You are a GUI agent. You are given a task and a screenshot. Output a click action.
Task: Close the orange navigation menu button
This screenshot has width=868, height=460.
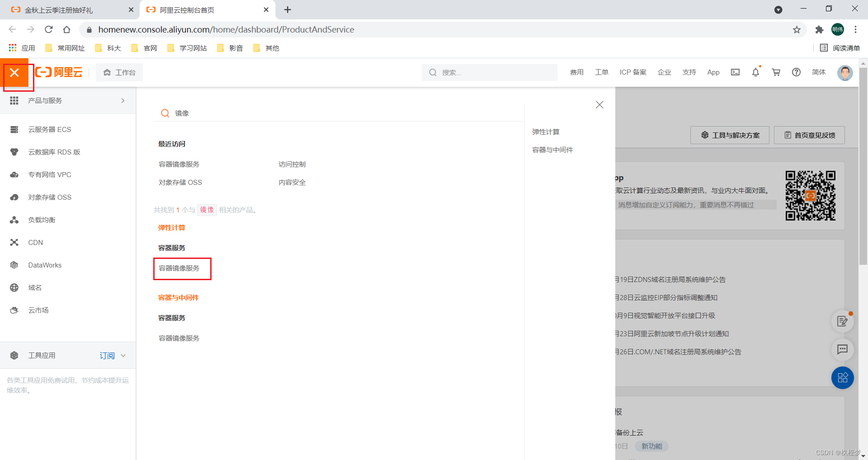pos(14,72)
